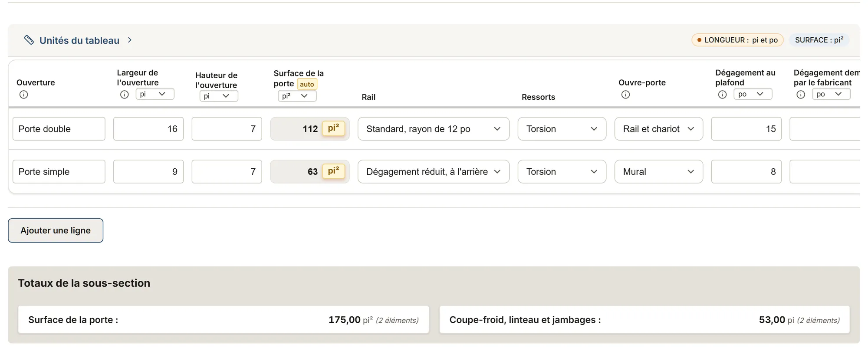Click the ceiling clearance field showing 8
868x351 pixels.
(x=746, y=172)
